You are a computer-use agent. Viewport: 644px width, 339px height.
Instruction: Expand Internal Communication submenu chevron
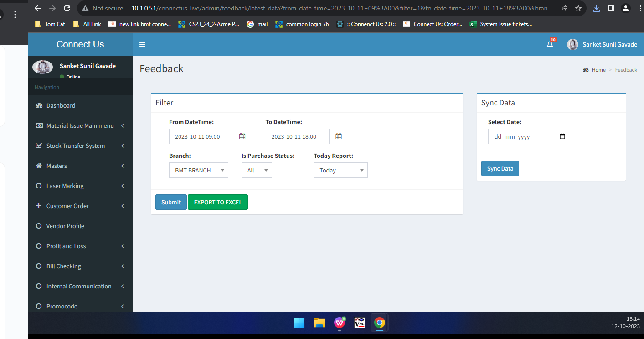[x=122, y=286]
